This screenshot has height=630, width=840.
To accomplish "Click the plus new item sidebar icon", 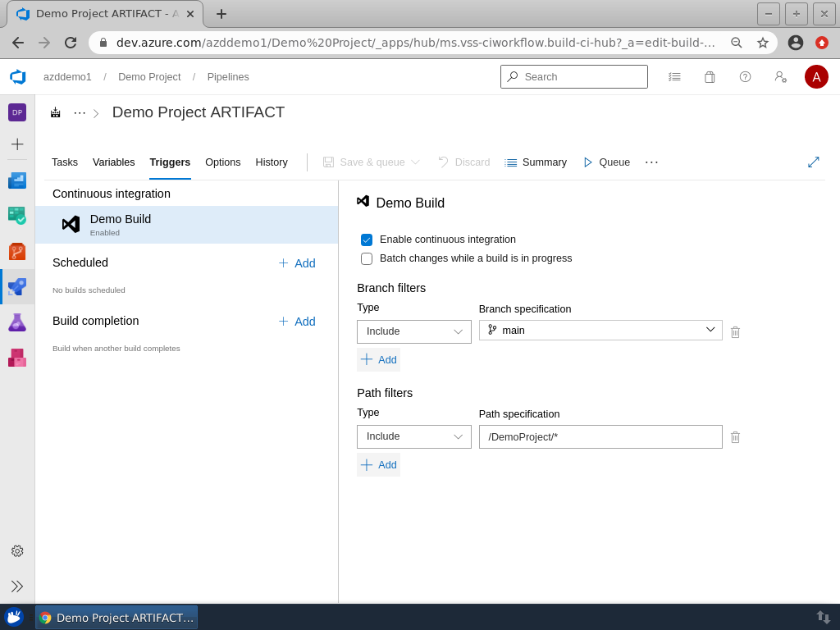I will (17, 144).
